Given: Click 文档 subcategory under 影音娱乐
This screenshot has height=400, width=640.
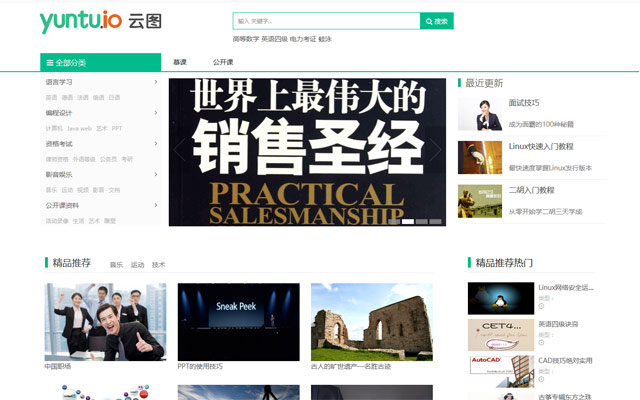Looking at the screenshot, I should [114, 190].
